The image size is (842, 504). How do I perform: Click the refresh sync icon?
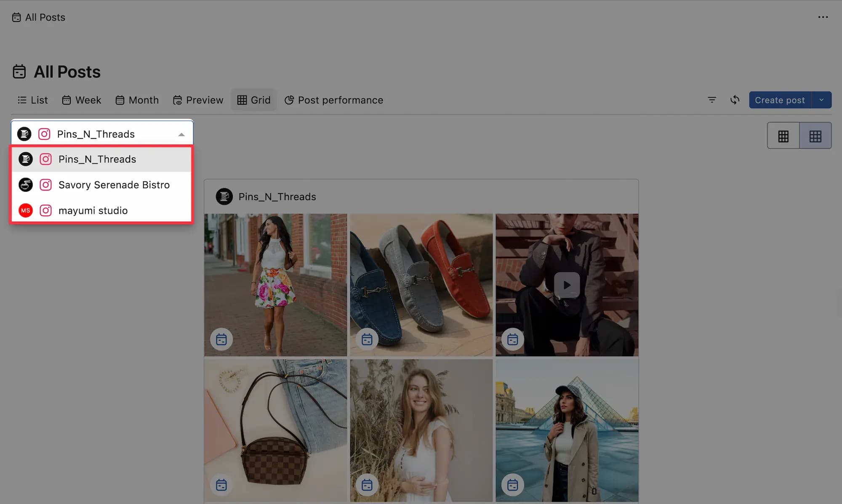coord(735,100)
